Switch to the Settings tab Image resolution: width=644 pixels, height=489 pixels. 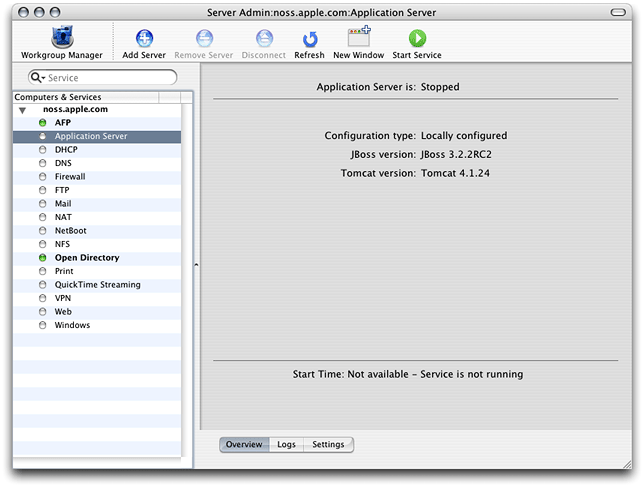[329, 445]
